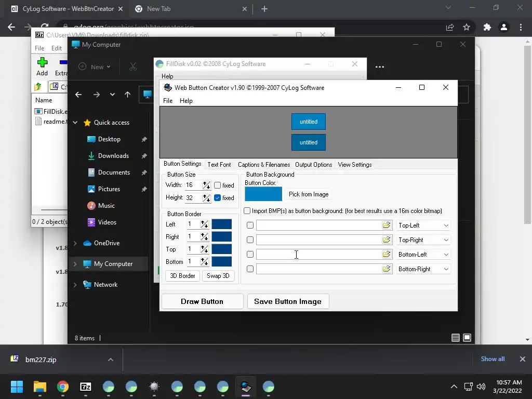Viewport: 532px width, 399px height.
Task: Open bm227.zip download options chevron
Action: pos(111,360)
